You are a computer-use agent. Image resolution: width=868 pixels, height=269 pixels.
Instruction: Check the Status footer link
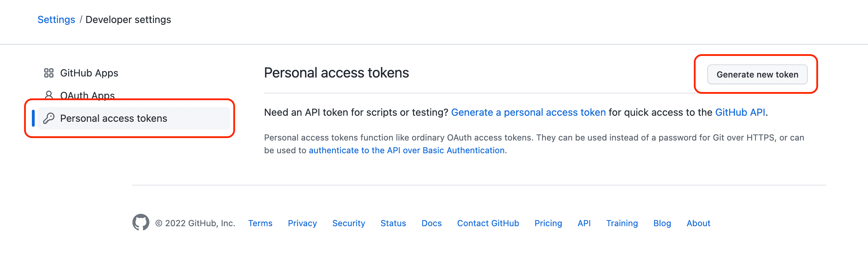pyautogui.click(x=393, y=223)
